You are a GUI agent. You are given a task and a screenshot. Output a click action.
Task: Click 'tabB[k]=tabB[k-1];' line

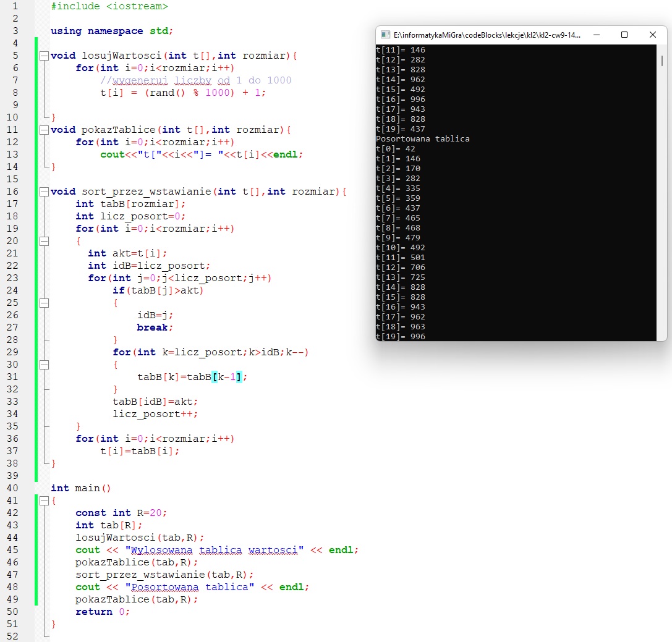pyautogui.click(x=192, y=377)
